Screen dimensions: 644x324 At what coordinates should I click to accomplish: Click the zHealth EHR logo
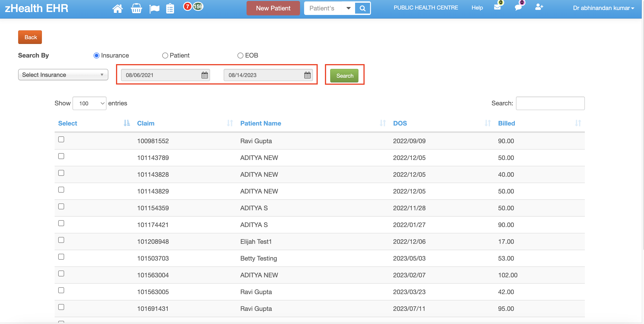click(36, 8)
